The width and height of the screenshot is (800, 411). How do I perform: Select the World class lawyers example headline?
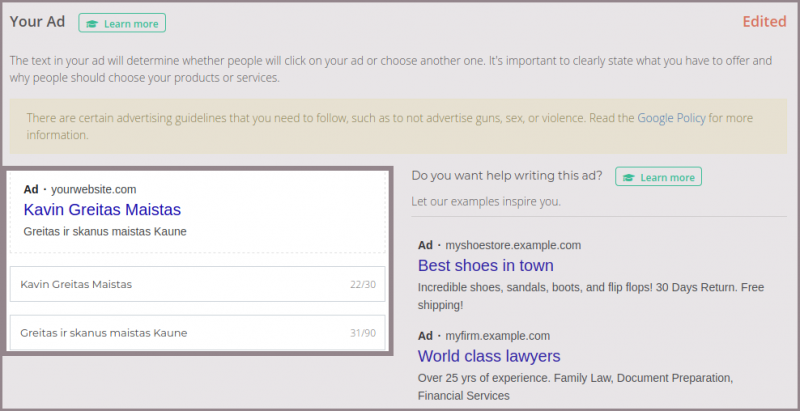pos(488,356)
